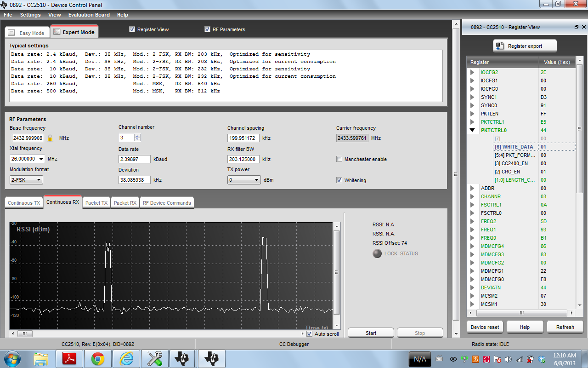Click the register list horizontal scrollbar
This screenshot has height=368, width=588.
[521, 313]
